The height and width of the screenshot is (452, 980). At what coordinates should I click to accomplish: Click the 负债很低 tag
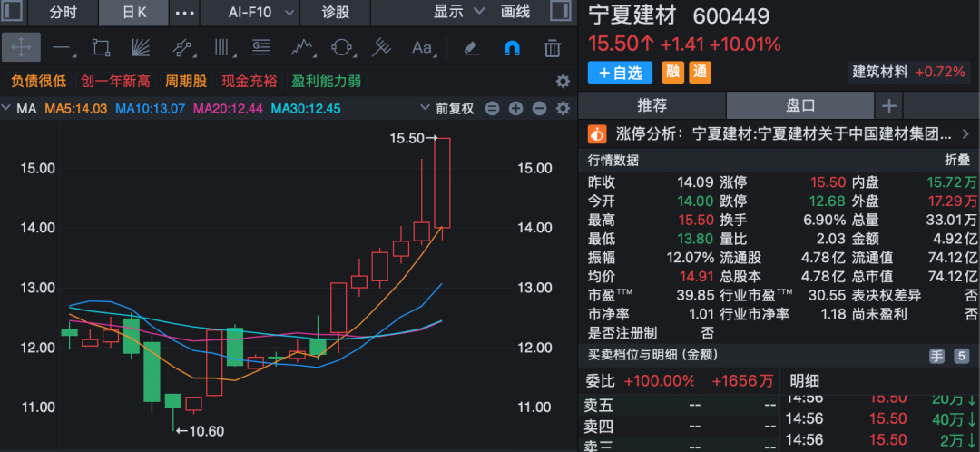coord(39,82)
